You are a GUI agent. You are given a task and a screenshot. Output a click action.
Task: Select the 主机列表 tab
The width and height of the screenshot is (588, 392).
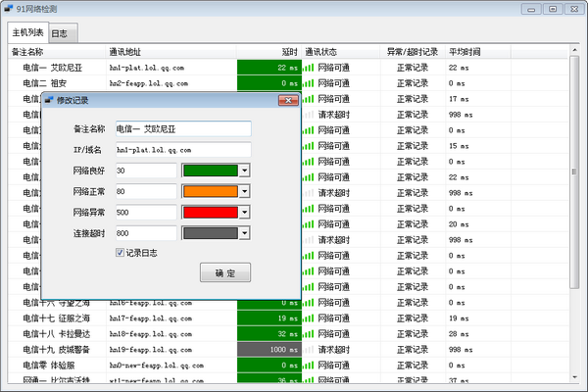click(x=26, y=33)
